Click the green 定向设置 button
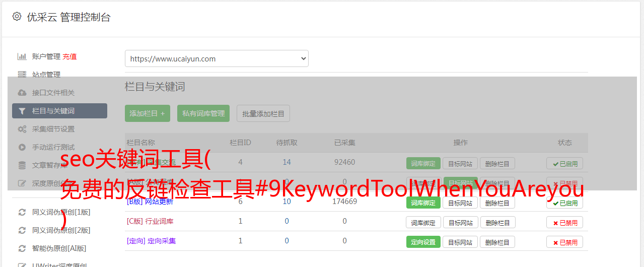Image resolution: width=644 pixels, height=267 pixels. point(423,242)
